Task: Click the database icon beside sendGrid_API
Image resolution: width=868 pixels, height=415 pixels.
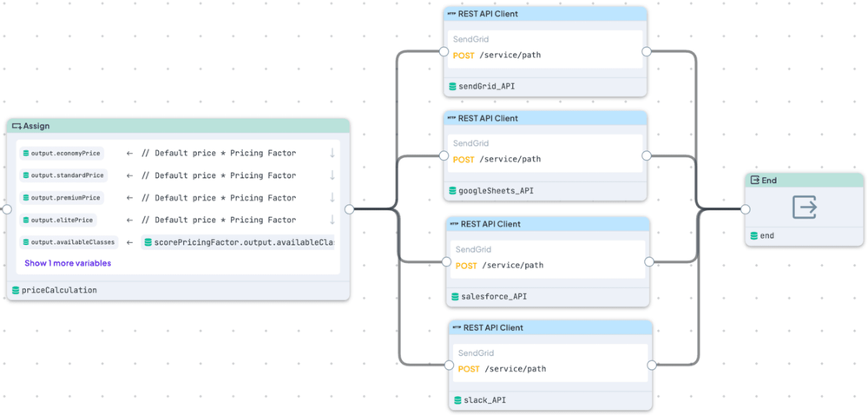Action: tap(452, 86)
